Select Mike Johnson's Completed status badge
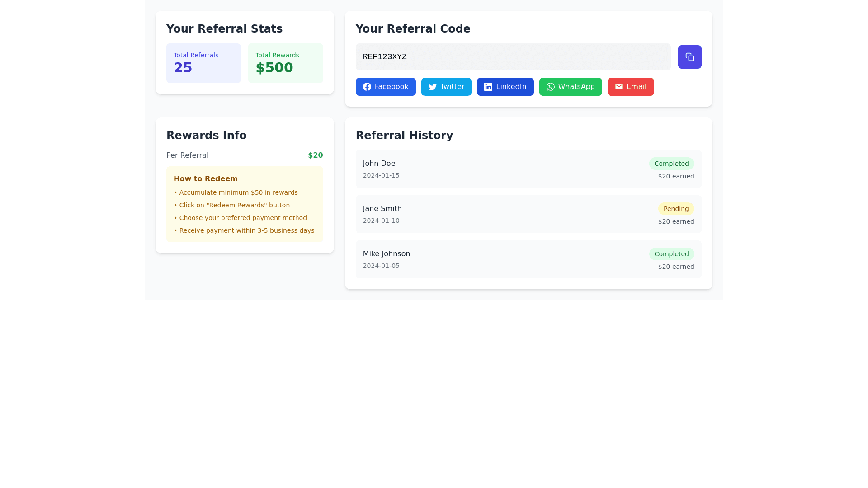 [x=671, y=254]
